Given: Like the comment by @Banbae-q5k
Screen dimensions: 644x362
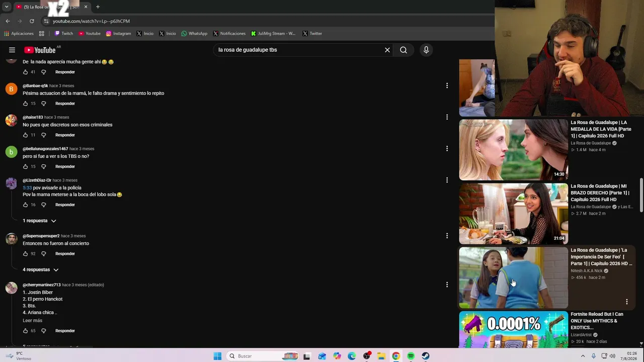Looking at the screenshot, I should [x=26, y=104].
